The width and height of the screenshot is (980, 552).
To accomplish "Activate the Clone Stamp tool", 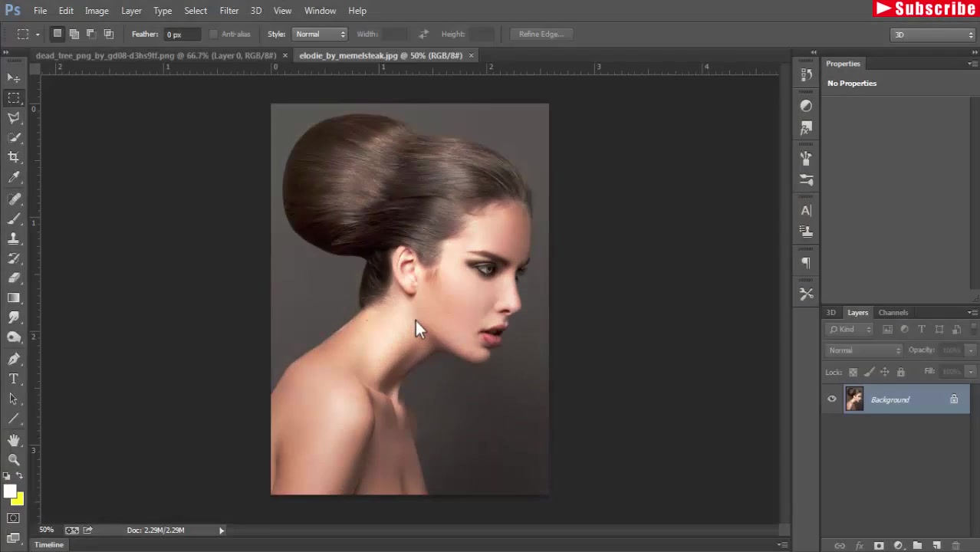I will [14, 238].
